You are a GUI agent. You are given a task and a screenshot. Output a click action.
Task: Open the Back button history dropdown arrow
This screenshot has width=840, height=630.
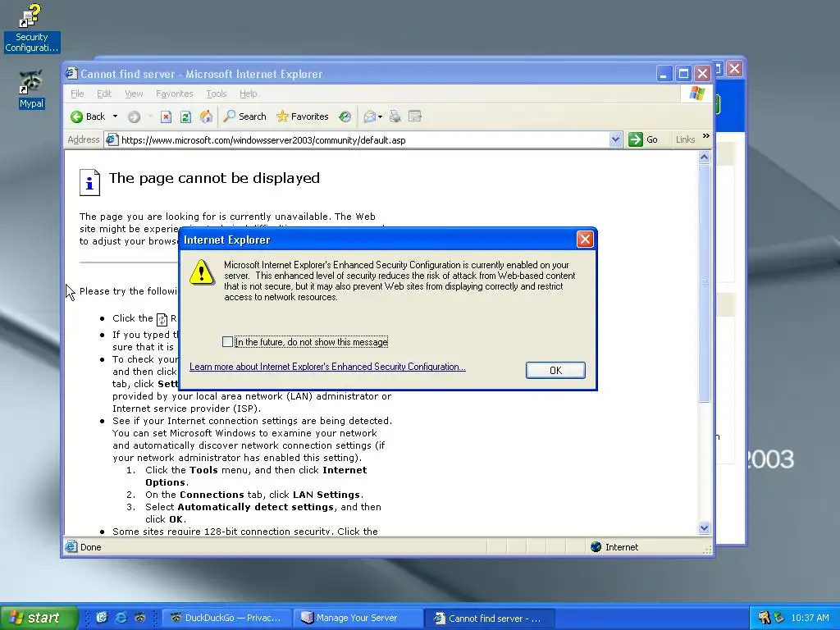[x=115, y=116]
